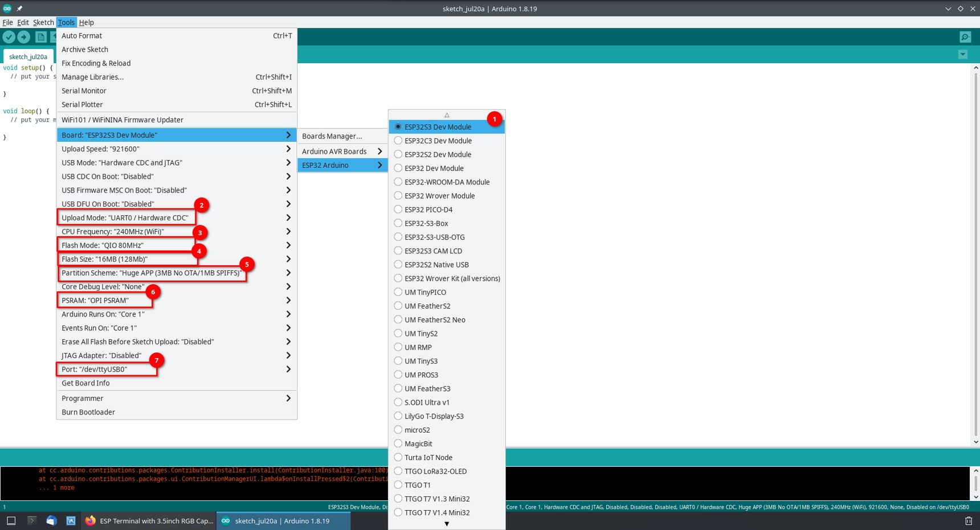Expand CPU Frequency 240MHz submenu
The width and height of the screenshot is (980, 530).
(177, 232)
